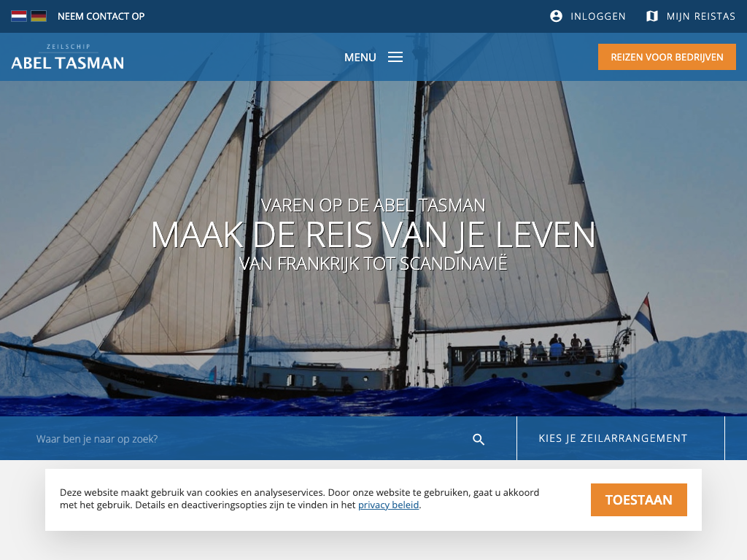Switch language via the German flag icon
The height and width of the screenshot is (560, 747).
pyautogui.click(x=39, y=16)
